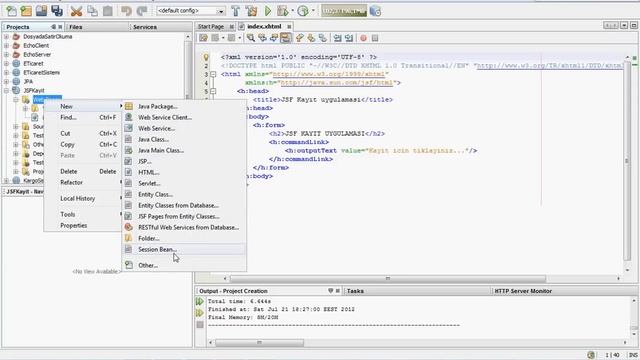Expand the DosyadaSatirOkuma project node

click(6, 37)
